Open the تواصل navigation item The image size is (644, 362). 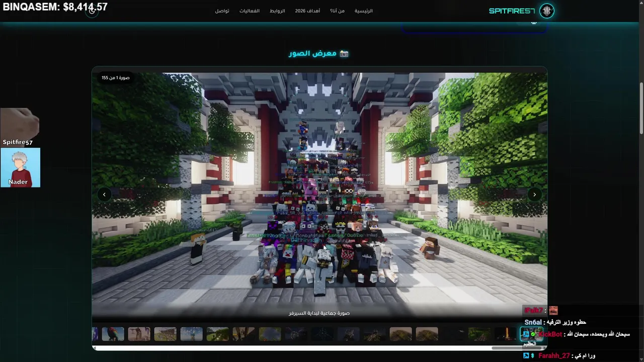[x=222, y=11]
